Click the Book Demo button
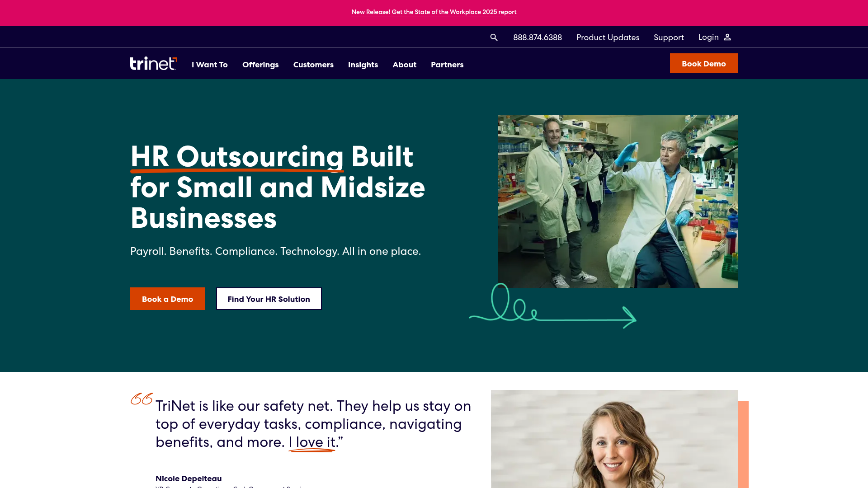Screen dimensions: 868x488 [703, 63]
